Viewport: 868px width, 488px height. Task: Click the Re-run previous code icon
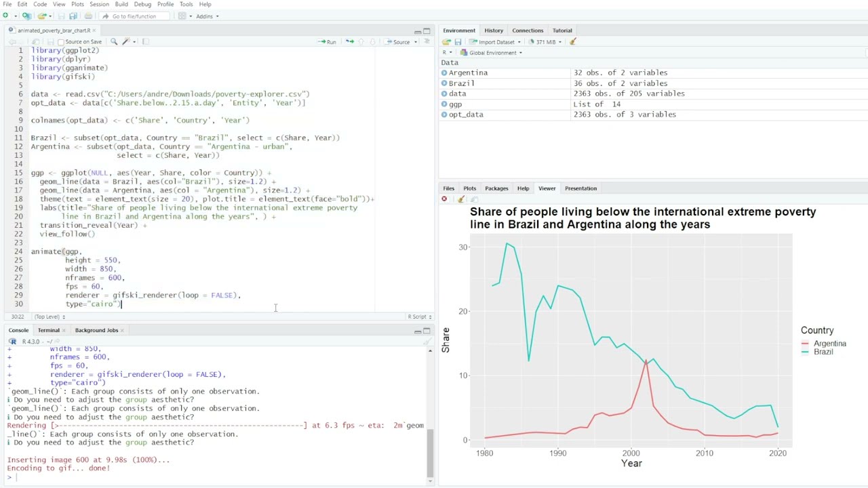point(349,42)
